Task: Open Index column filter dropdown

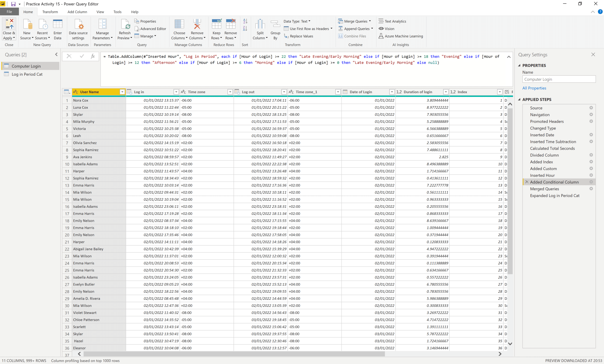Action: point(499,92)
